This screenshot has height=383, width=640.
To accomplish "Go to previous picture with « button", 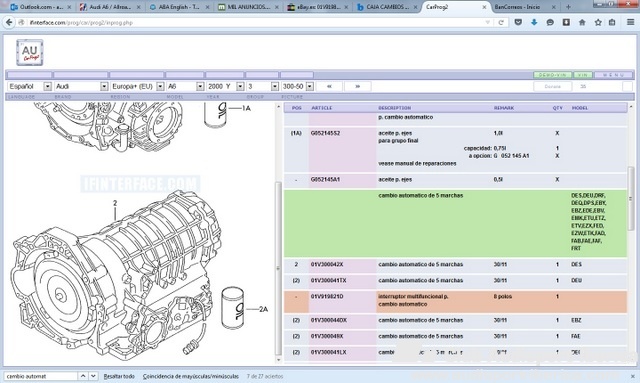I will click(x=329, y=87).
